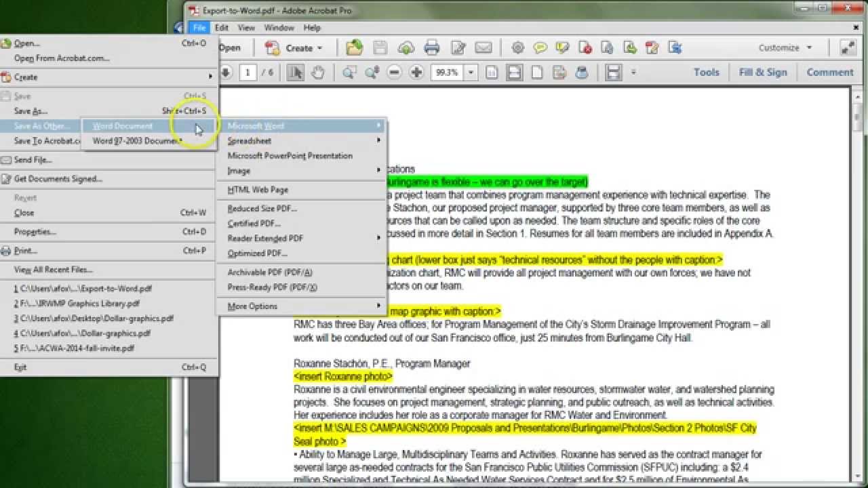This screenshot has height=488, width=868.
Task: Click the fit width scrolling icon
Action: point(514,72)
